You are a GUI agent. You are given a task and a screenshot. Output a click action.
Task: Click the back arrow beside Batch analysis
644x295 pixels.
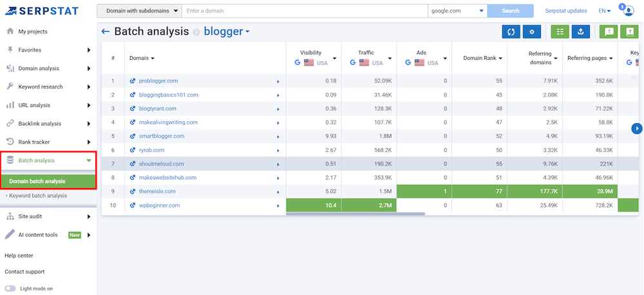point(106,32)
